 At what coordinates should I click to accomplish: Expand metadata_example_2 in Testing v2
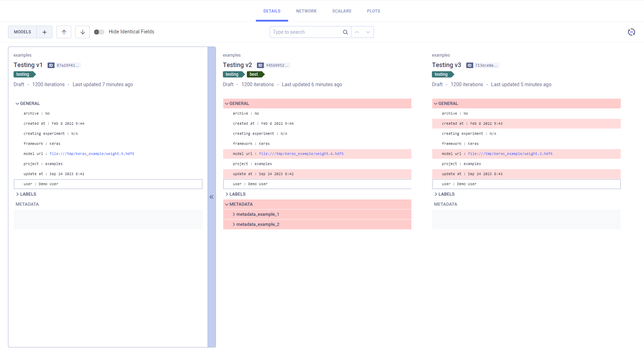[x=234, y=224]
